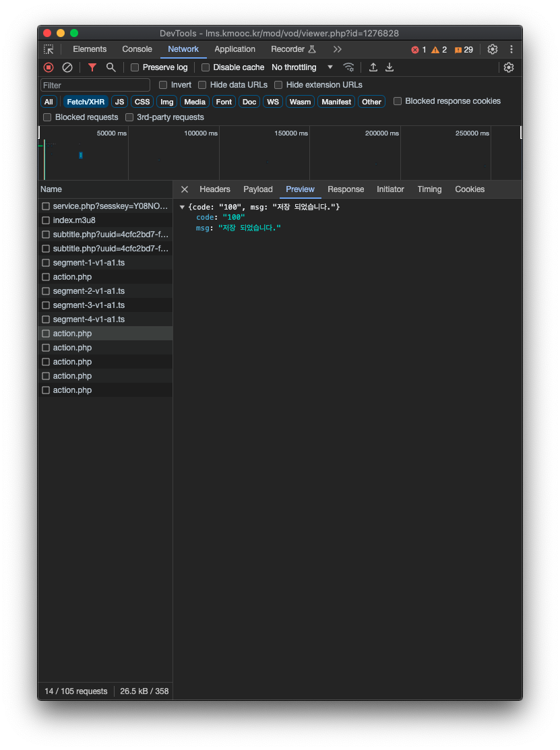Open network search magnifier
560x750 pixels.
[111, 67]
